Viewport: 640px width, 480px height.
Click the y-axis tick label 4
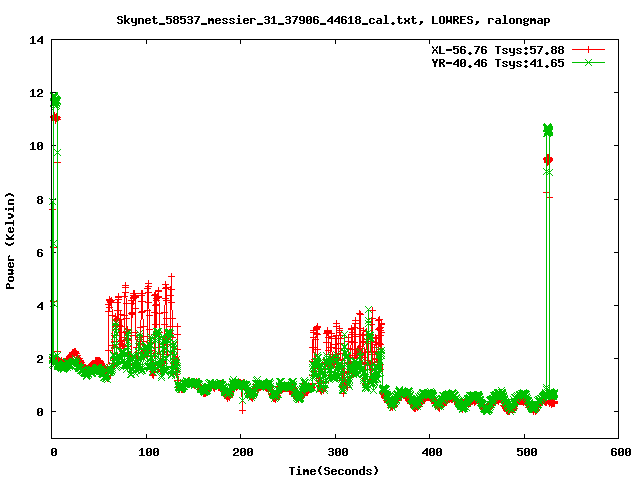pos(40,306)
